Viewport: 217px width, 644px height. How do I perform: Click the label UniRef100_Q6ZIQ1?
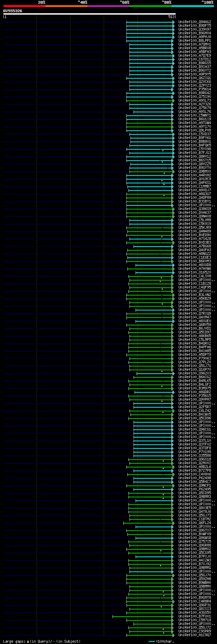click(x=195, y=78)
